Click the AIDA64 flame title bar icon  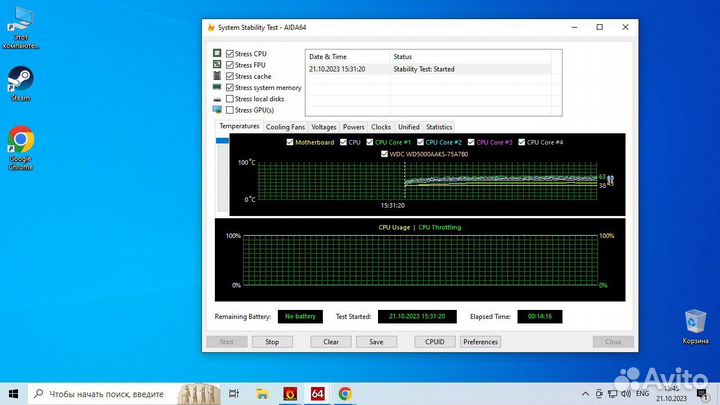point(211,28)
